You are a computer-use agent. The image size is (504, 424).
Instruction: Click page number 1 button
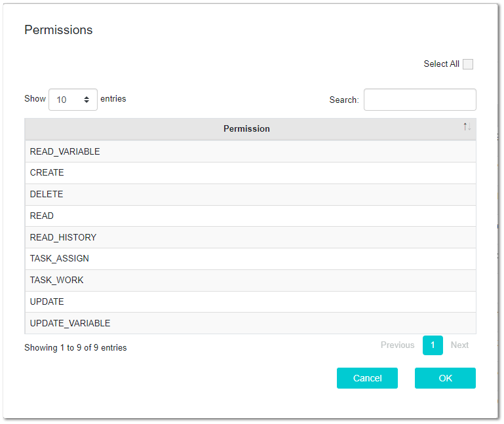pyautogui.click(x=433, y=345)
